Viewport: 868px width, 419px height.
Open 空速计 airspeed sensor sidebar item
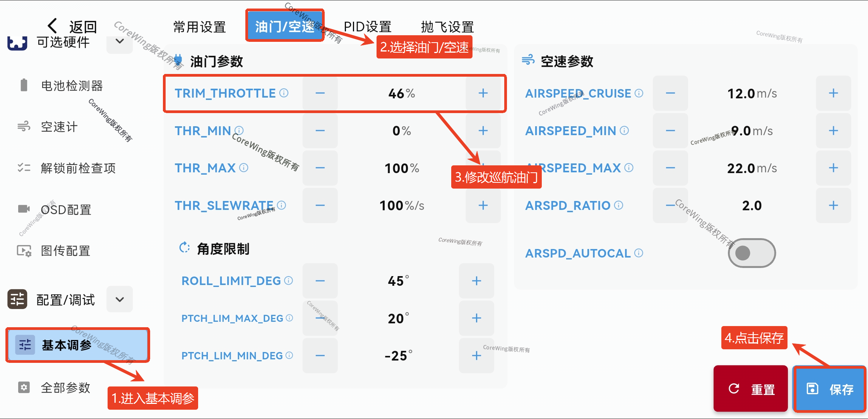59,127
